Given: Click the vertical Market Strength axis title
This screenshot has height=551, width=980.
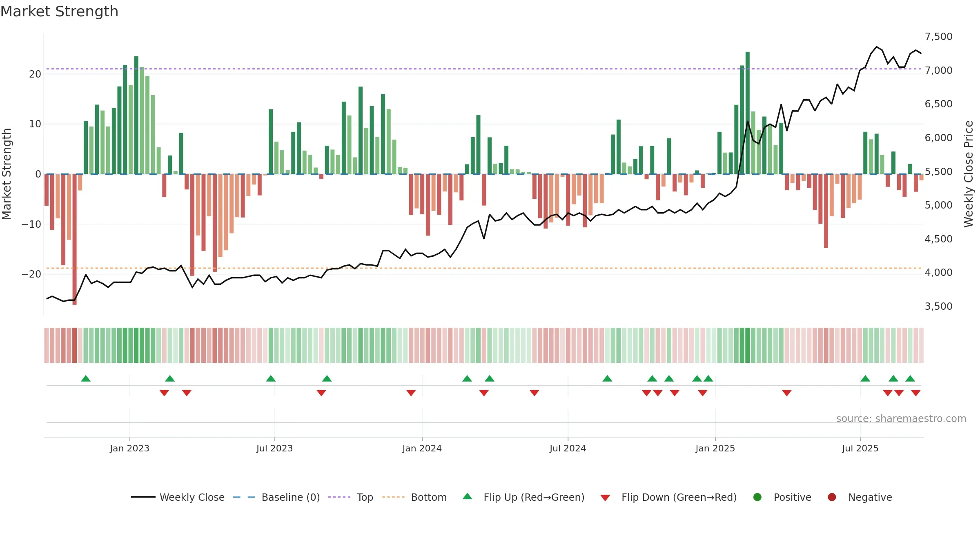Looking at the screenshot, I should pyautogui.click(x=7, y=174).
